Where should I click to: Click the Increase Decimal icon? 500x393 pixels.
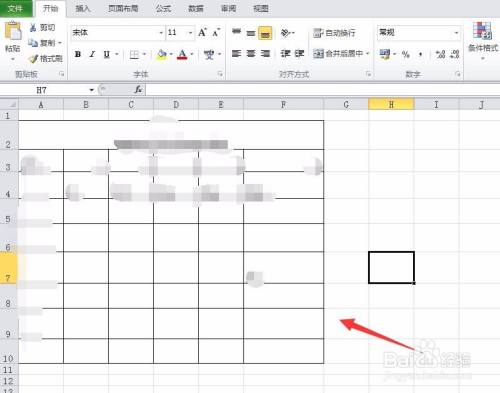point(440,54)
